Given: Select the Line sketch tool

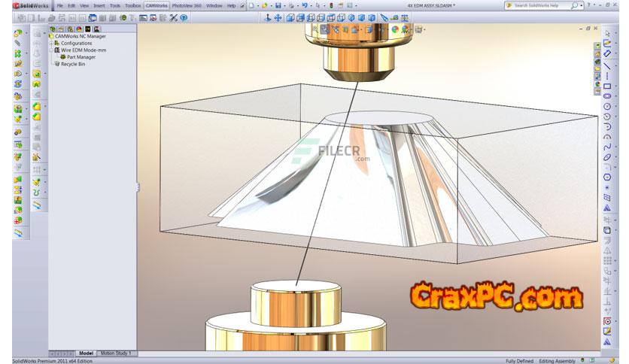Looking at the screenshot, I should click(607, 65).
